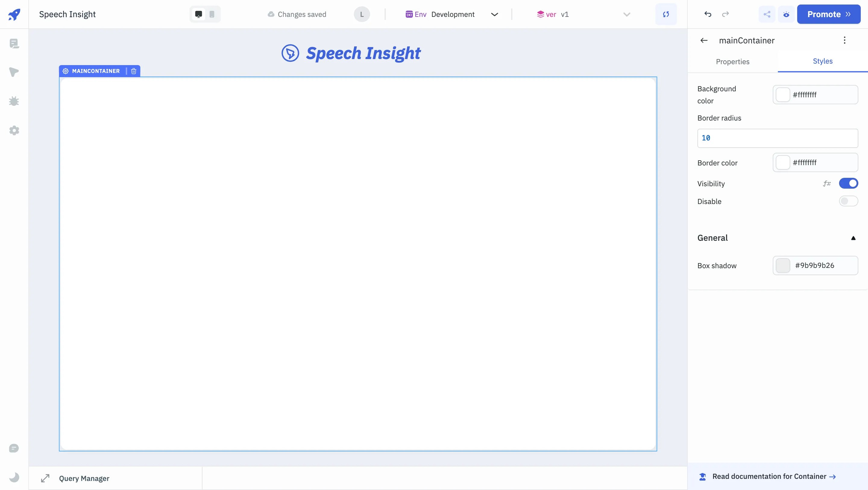Open global settings from the sidebar gear
The image size is (868, 490).
click(x=14, y=131)
